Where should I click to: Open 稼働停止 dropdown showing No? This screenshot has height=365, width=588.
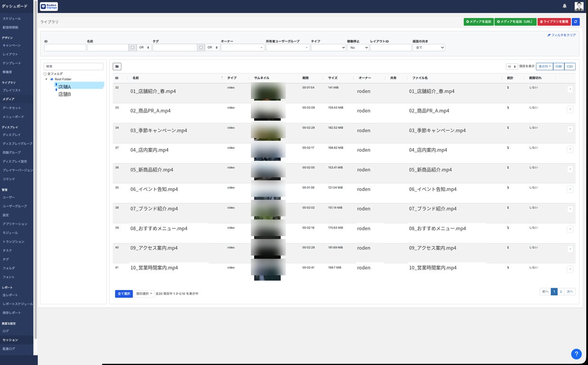358,47
